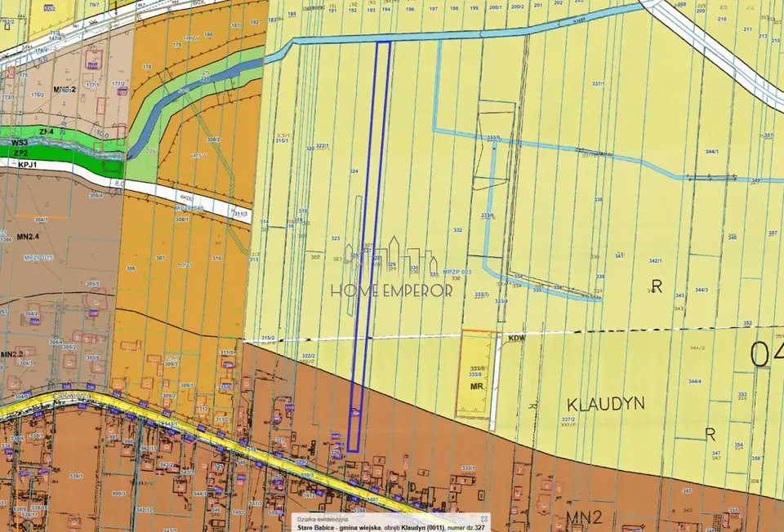Click parcel label '310'
784x532 pixels.
tap(216, 259)
